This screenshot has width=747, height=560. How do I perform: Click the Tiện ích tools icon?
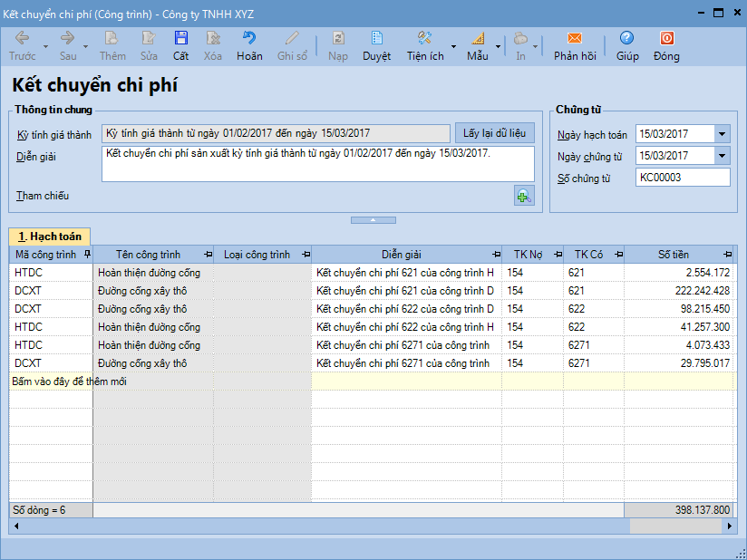pyautogui.click(x=424, y=38)
